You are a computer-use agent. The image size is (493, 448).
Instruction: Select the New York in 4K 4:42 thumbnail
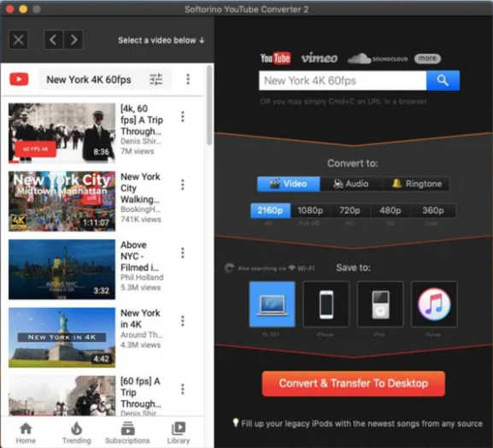pyautogui.click(x=62, y=338)
